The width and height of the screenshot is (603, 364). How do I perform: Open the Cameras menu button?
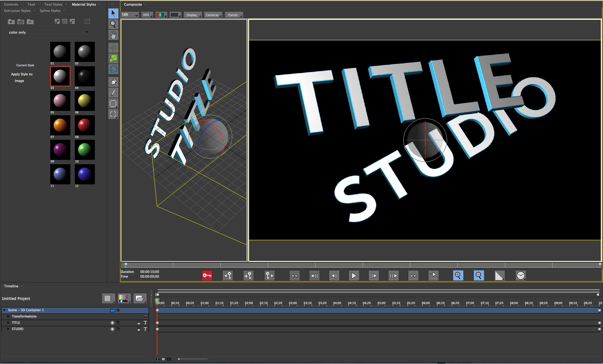click(x=213, y=15)
